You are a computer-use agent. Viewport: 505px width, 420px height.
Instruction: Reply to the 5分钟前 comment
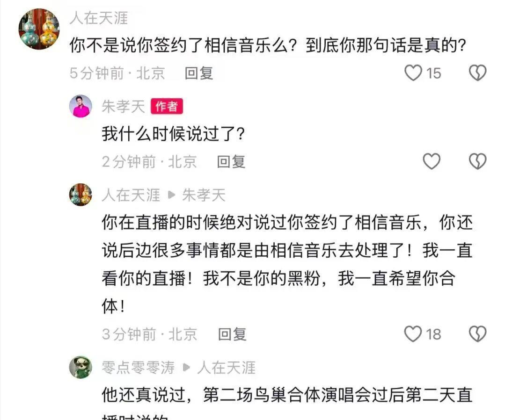199,73
